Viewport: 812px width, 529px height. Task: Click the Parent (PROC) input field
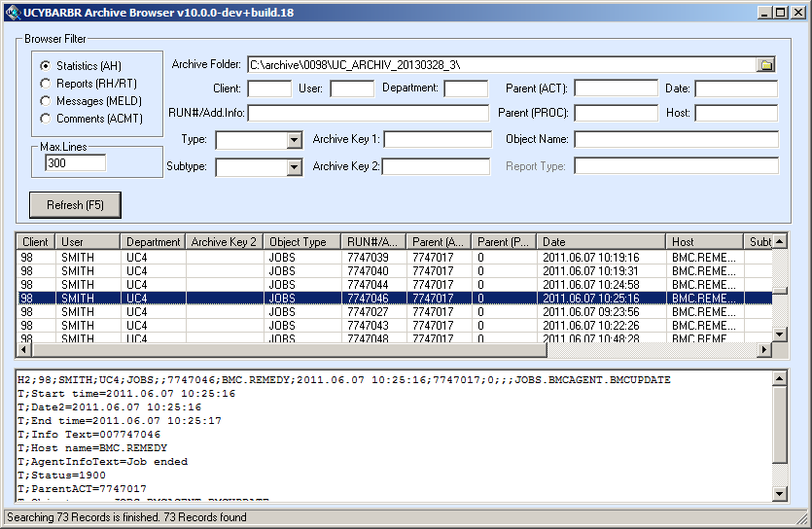coord(616,113)
